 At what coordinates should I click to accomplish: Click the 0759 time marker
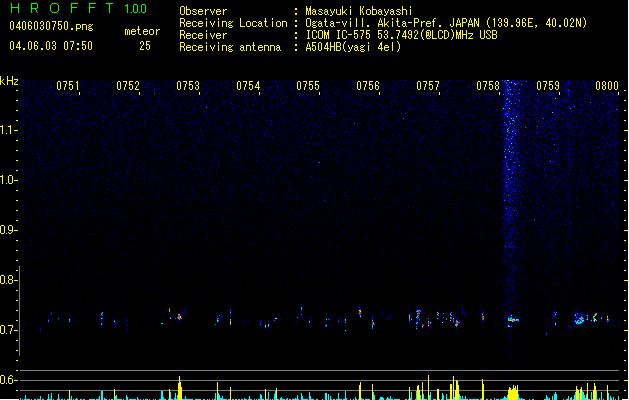coord(548,86)
